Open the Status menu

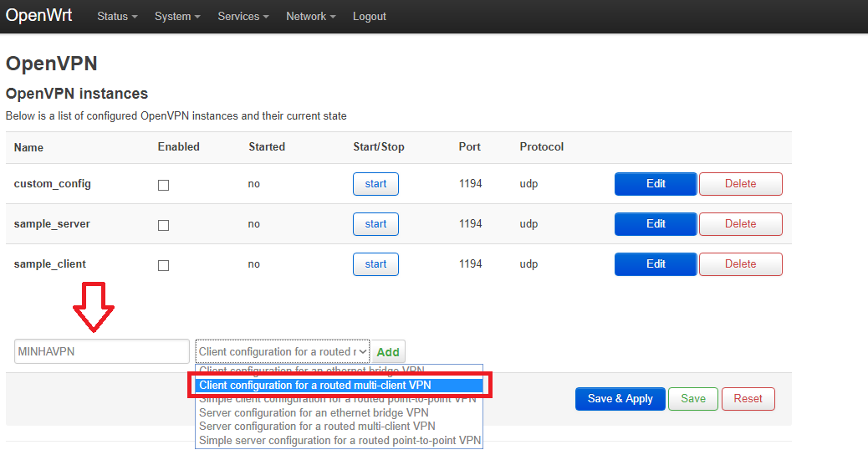click(117, 17)
